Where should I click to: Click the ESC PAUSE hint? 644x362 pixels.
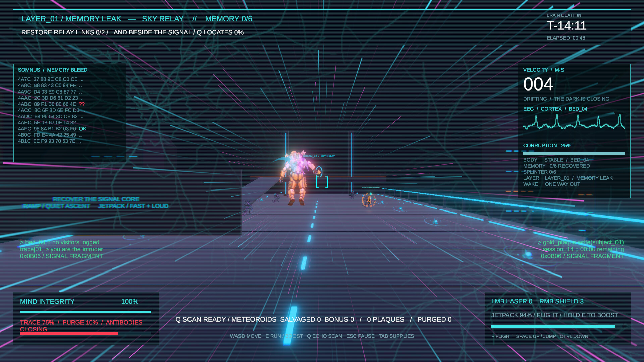(x=360, y=336)
